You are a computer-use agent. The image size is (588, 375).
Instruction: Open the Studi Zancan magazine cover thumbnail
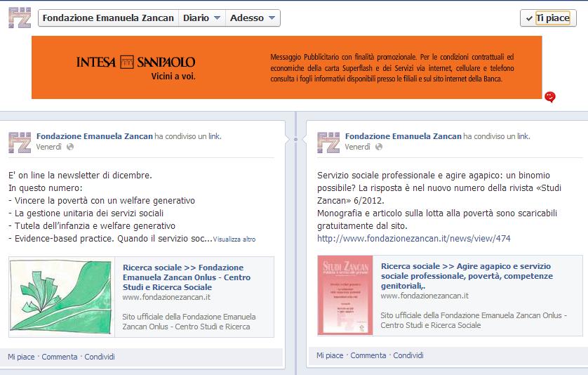pos(345,297)
